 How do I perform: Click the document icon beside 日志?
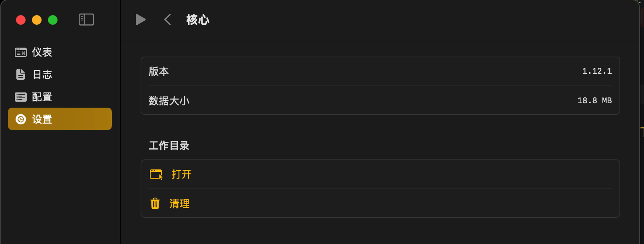tap(21, 75)
